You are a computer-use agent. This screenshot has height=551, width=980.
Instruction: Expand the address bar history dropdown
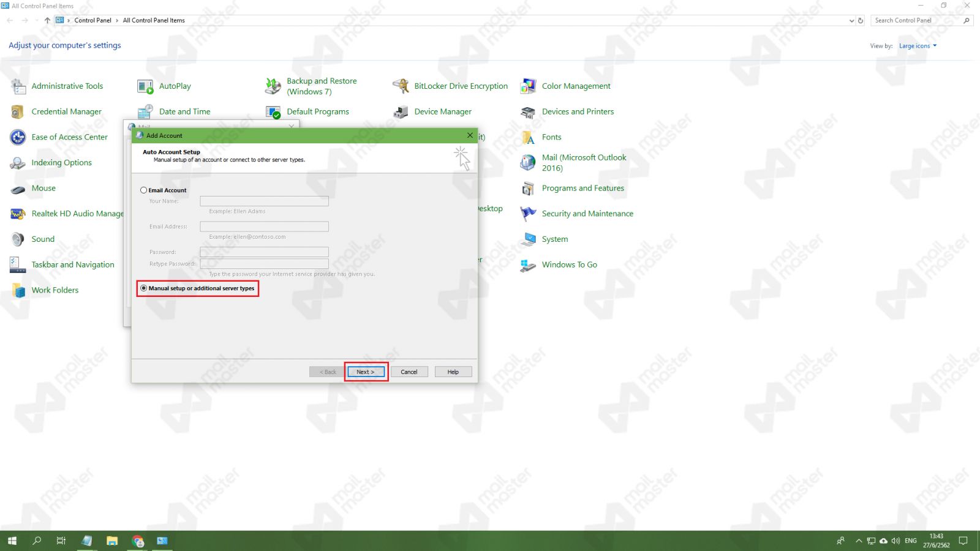[x=851, y=21]
